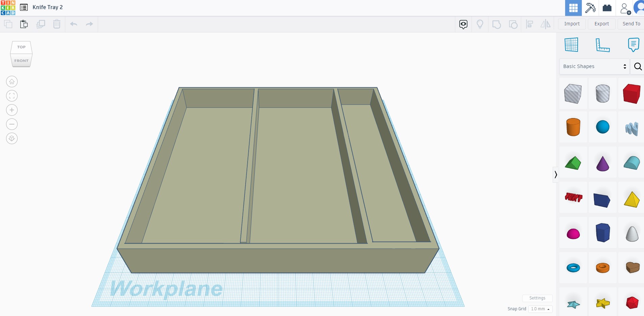Click the Export button
This screenshot has height=316, width=644.
601,24
